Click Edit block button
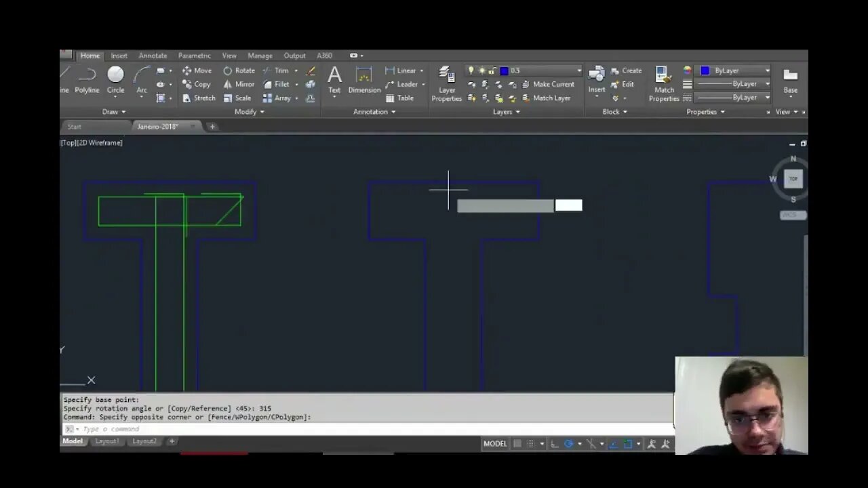Screen dimensions: 868x488 pos(623,84)
